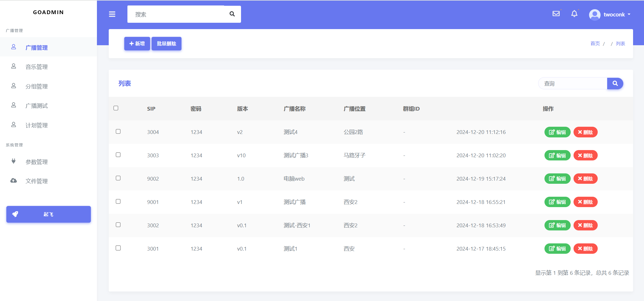This screenshot has height=301, width=644.
Task: Open the 音乐管理 sidebar menu item
Action: [36, 67]
